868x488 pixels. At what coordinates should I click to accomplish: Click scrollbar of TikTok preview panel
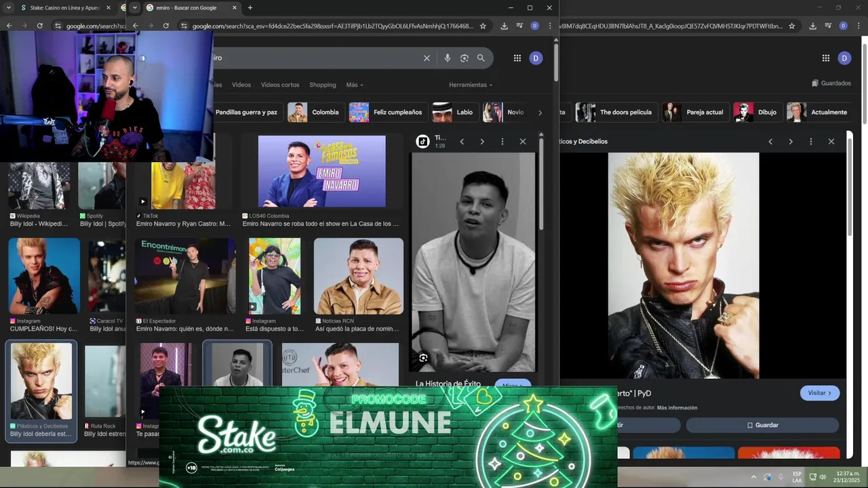(541, 184)
